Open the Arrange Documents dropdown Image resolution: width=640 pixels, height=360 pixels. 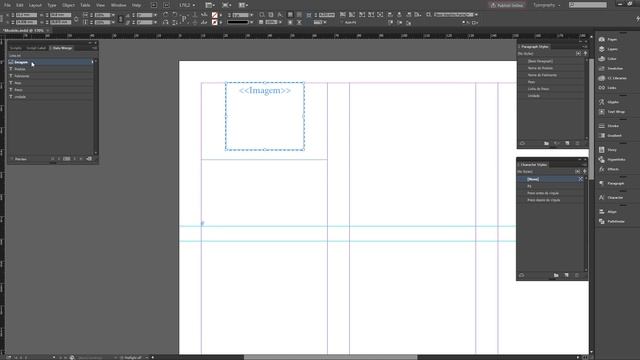coord(243,5)
